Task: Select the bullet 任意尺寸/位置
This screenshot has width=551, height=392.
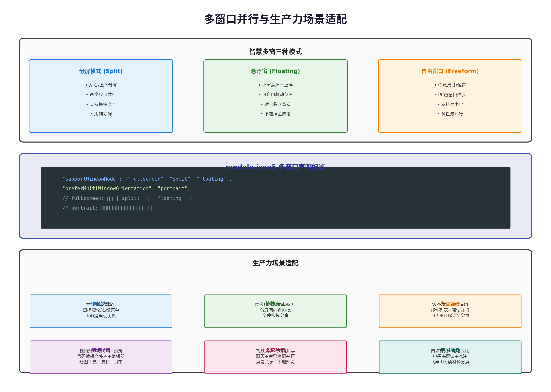Action: [450, 85]
